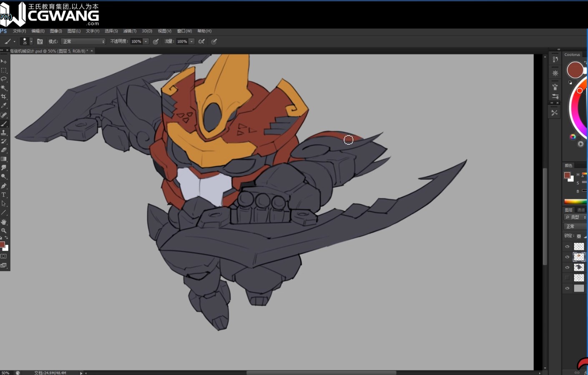This screenshot has width=588, height=375.
Task: Hide the top layer using eye icon
Action: [x=567, y=247]
